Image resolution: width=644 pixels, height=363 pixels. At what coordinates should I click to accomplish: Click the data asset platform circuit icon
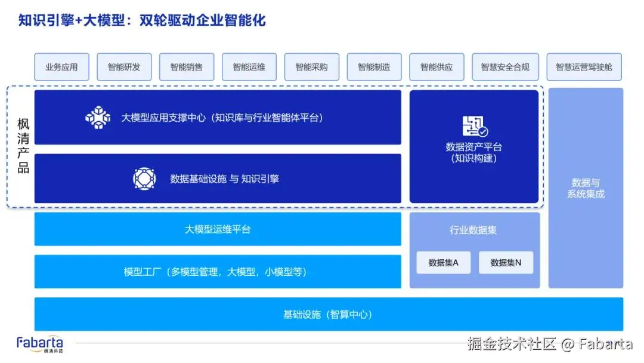[x=475, y=126]
